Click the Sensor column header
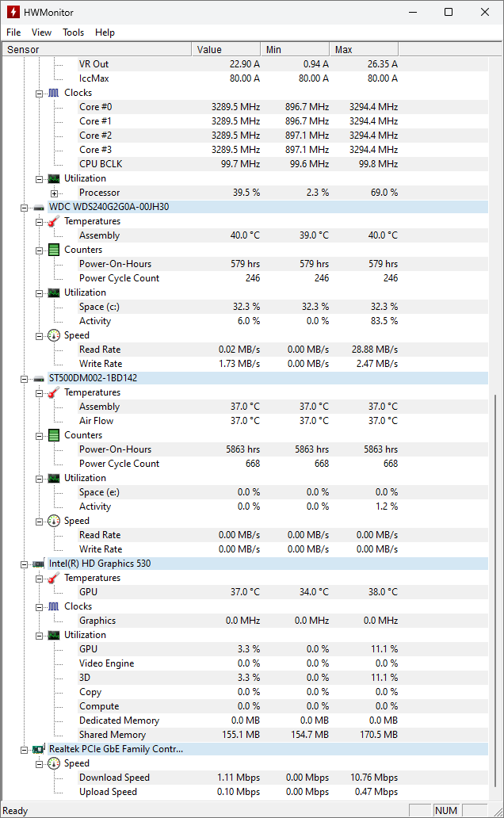Viewport: 504px width, 818px height. point(95,49)
